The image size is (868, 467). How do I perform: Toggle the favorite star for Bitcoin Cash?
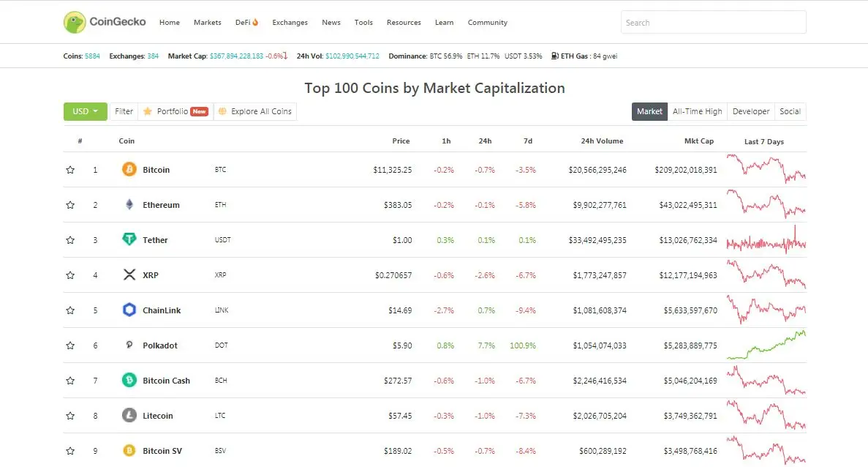coord(70,381)
